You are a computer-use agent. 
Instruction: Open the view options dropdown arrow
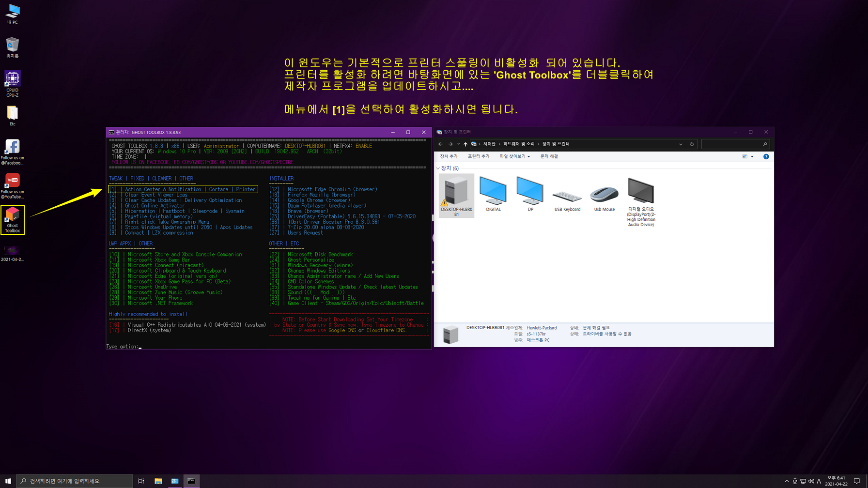tap(752, 156)
